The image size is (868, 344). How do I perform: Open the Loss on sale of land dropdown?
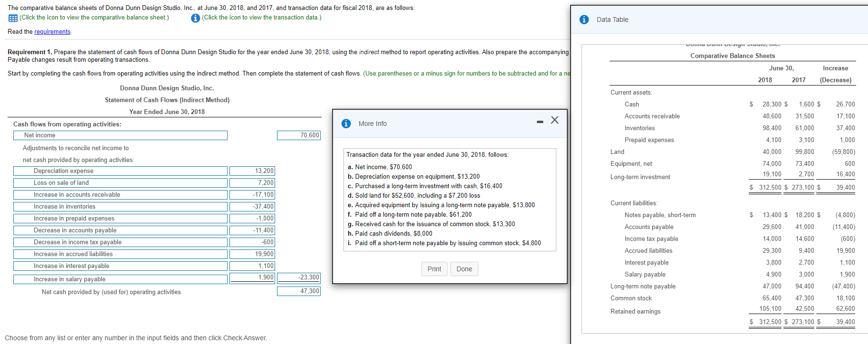pyautogui.click(x=120, y=183)
